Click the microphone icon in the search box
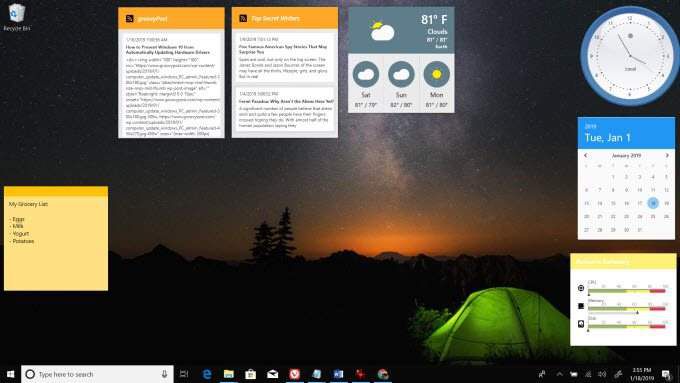The height and width of the screenshot is (383, 680). click(x=164, y=374)
